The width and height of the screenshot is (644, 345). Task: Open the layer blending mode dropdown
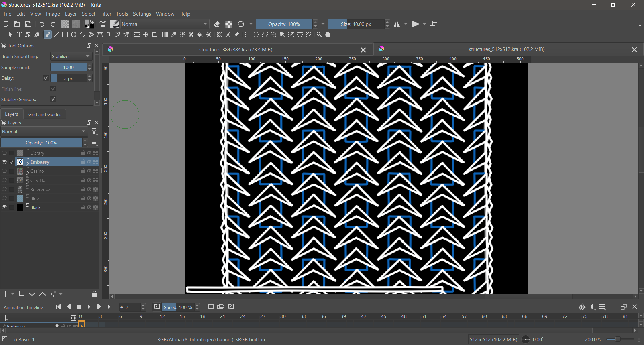click(44, 132)
